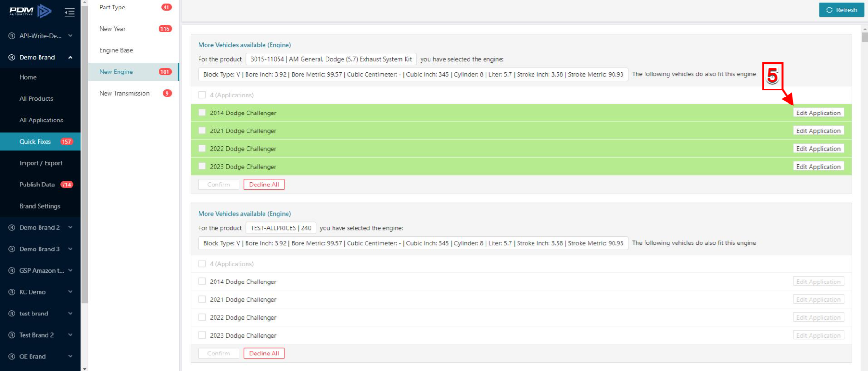Click the 9 badge next to New Transmission

[x=167, y=93]
